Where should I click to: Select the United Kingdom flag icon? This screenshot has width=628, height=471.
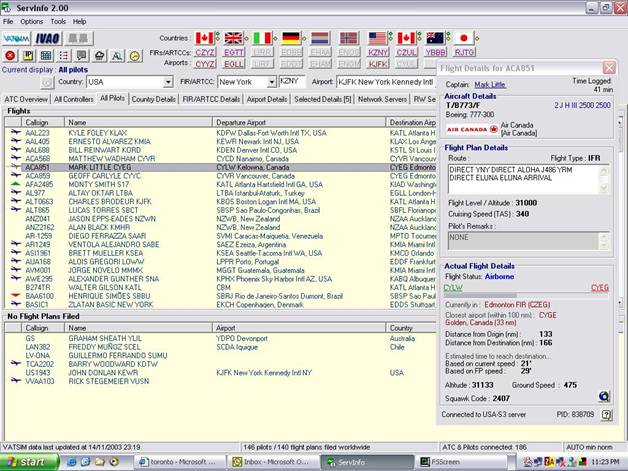pyautogui.click(x=234, y=37)
